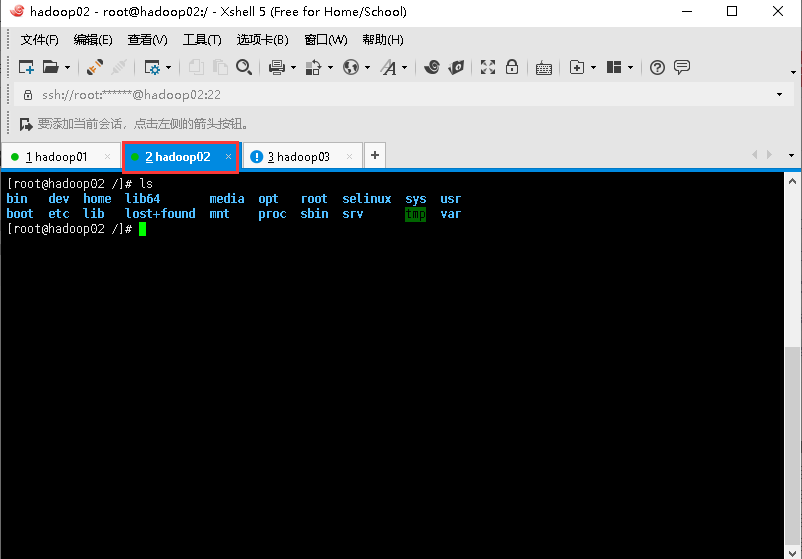Close the hadoop02 tab
The width and height of the screenshot is (802, 559).
point(228,156)
